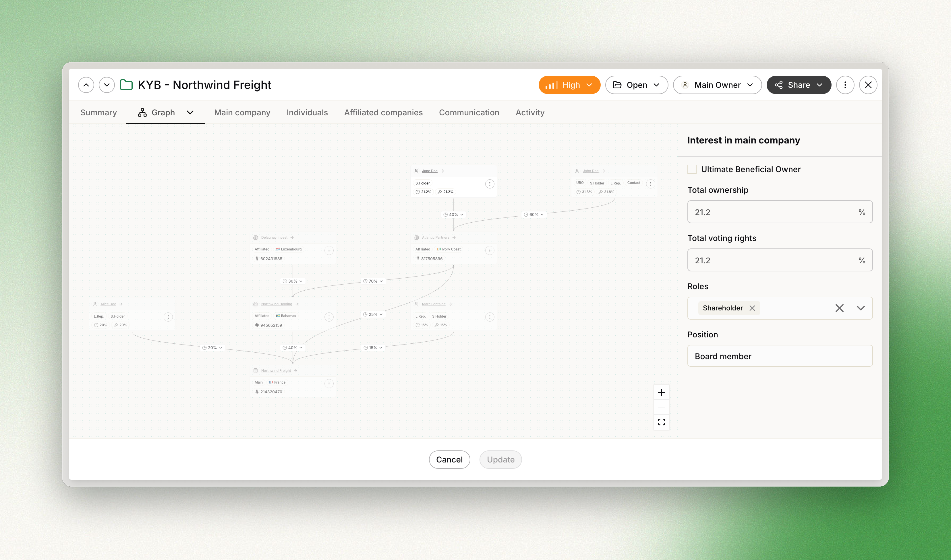Fit graph to screen

[x=661, y=422]
